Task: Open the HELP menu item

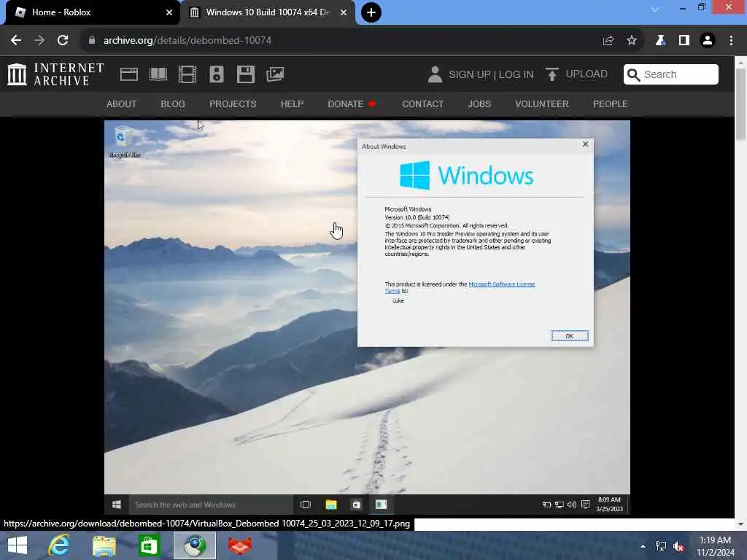Action: pos(292,104)
